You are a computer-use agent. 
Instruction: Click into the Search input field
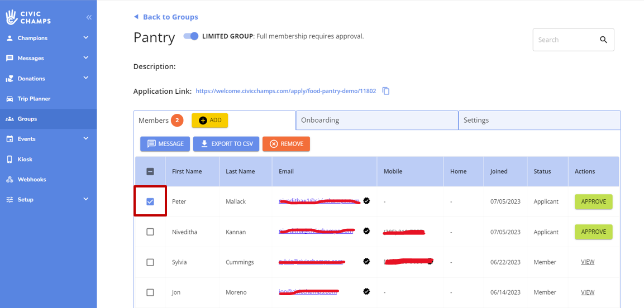(x=563, y=40)
